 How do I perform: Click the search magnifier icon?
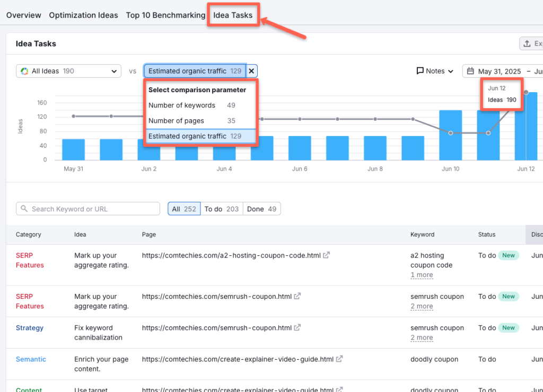pyautogui.click(x=24, y=208)
